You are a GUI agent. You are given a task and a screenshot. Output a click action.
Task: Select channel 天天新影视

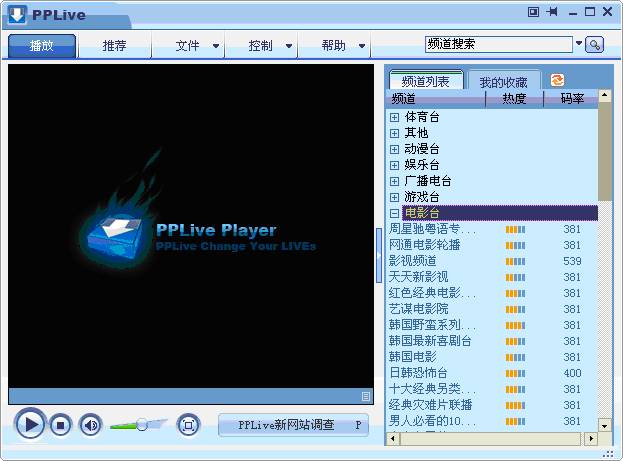pos(418,277)
